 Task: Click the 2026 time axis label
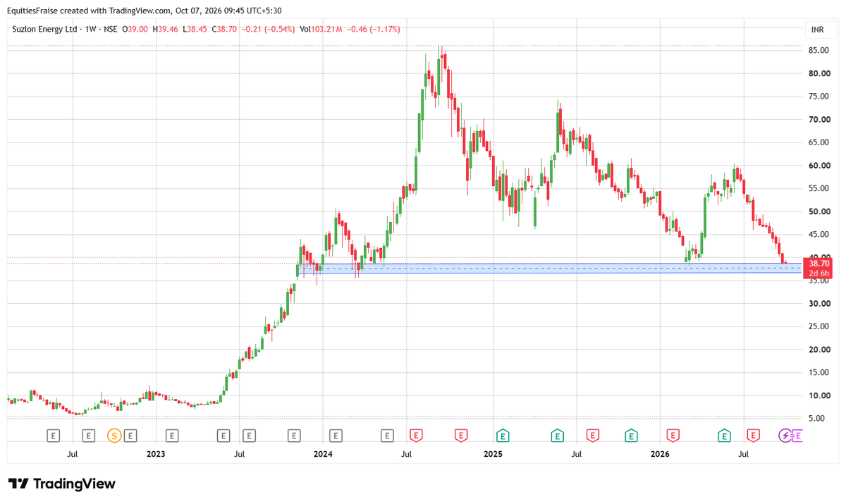coord(660,455)
